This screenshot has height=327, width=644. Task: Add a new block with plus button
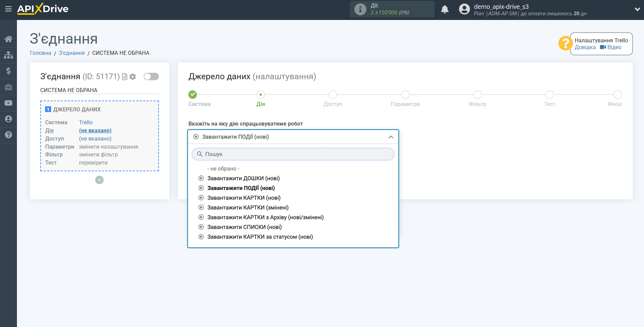click(x=99, y=180)
